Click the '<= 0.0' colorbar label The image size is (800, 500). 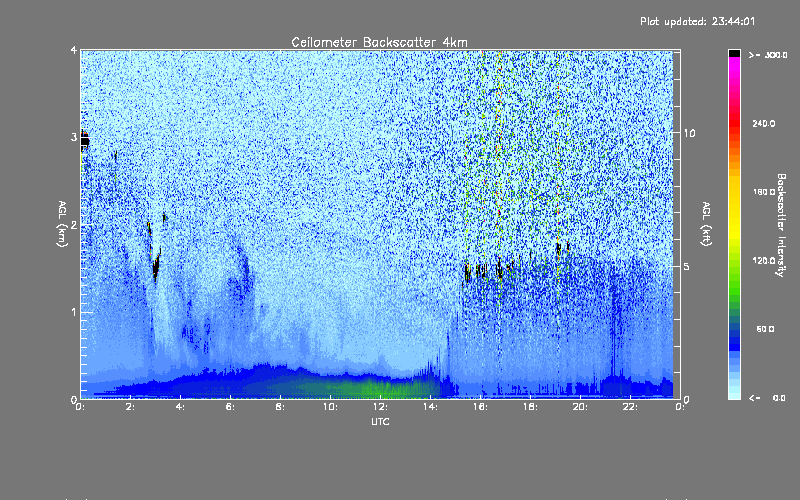click(x=768, y=397)
